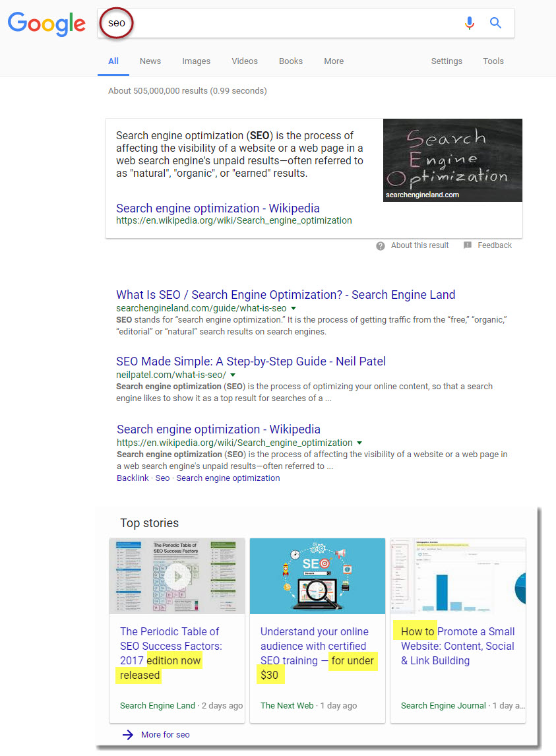556x756 pixels.
Task: Open the search Tools option
Action: point(493,61)
